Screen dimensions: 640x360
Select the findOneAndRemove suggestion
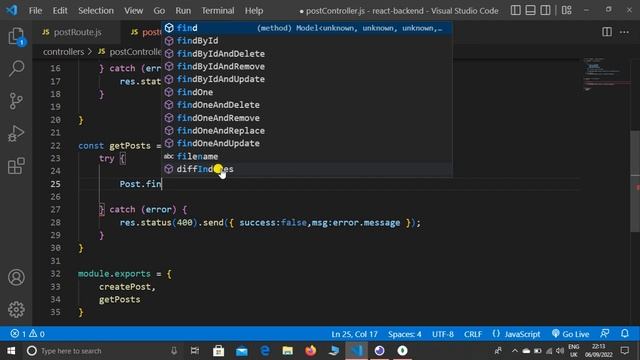[x=307, y=118]
